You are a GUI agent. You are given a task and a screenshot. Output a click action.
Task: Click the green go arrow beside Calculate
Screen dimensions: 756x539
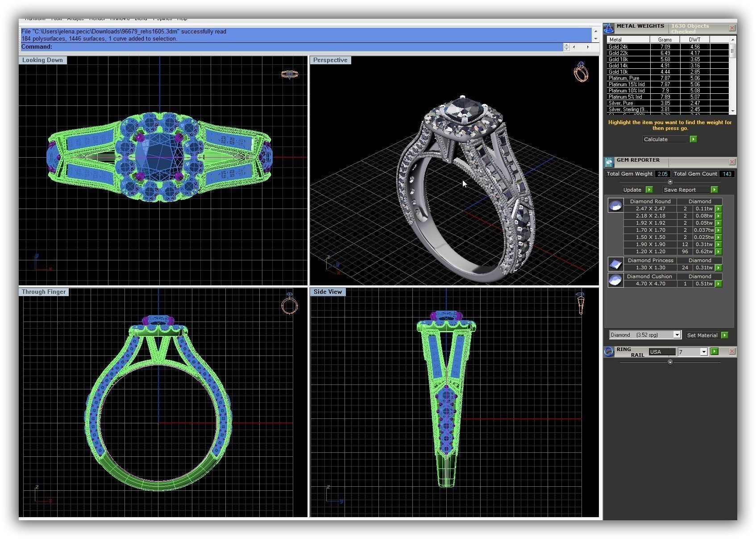tap(693, 139)
